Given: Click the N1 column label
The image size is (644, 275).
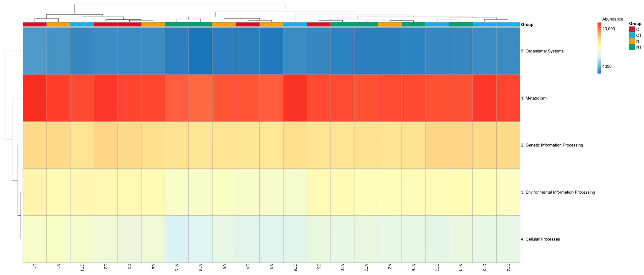Looking at the screenshot, I should [58, 266].
